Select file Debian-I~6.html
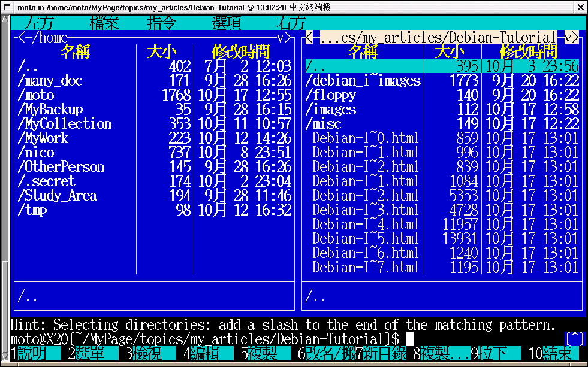 pos(442,253)
